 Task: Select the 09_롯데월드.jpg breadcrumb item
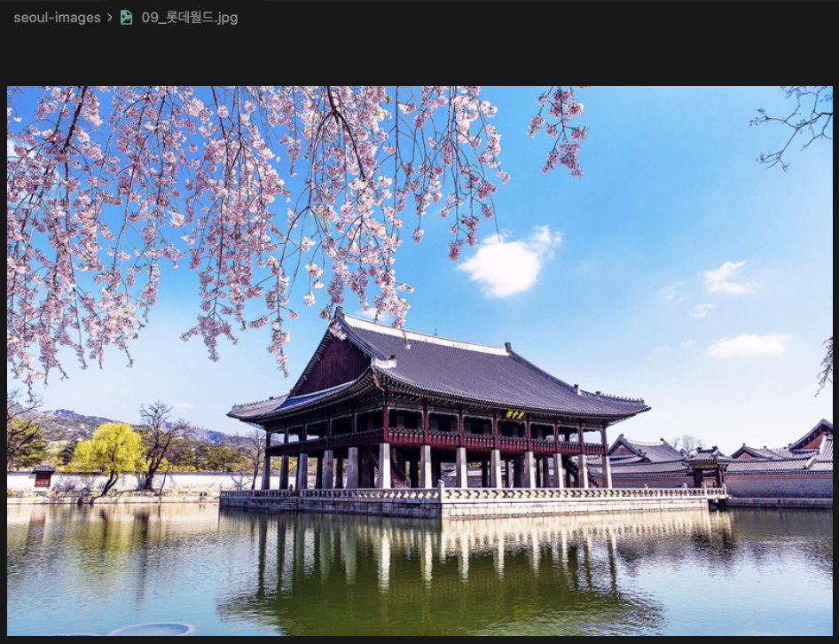click(x=190, y=18)
